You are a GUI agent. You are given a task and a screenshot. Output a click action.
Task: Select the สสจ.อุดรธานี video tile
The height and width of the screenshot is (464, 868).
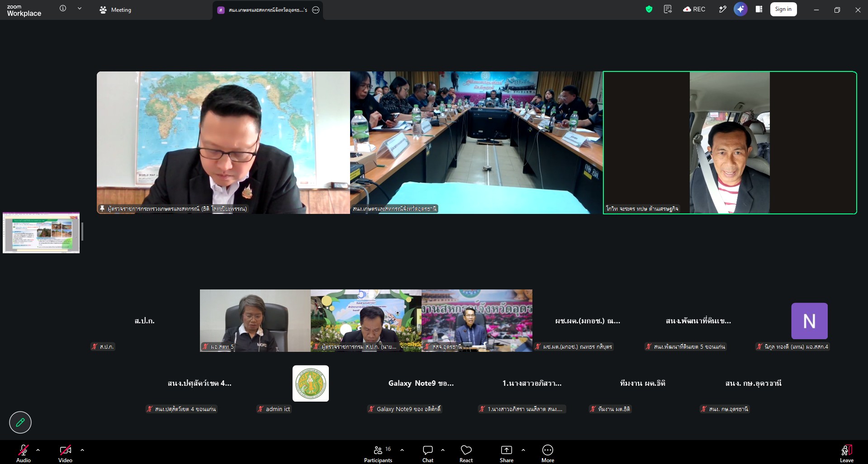point(477,321)
